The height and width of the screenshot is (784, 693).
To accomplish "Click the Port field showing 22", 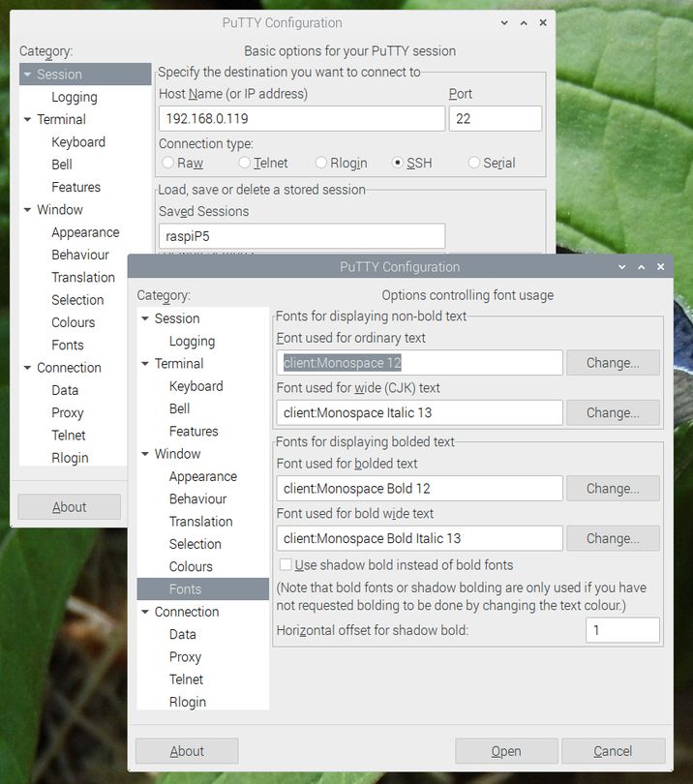I will click(x=495, y=118).
